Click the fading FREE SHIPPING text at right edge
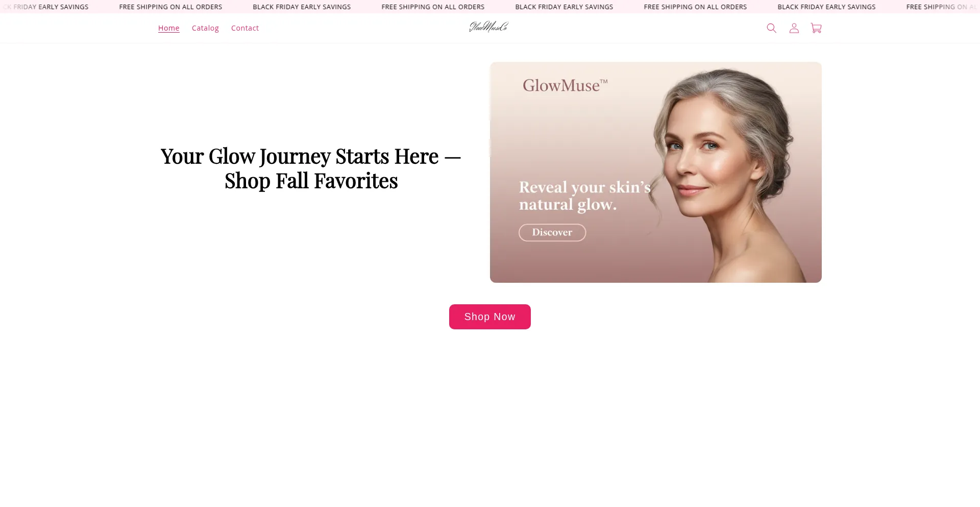The width and height of the screenshot is (980, 507). [x=942, y=7]
